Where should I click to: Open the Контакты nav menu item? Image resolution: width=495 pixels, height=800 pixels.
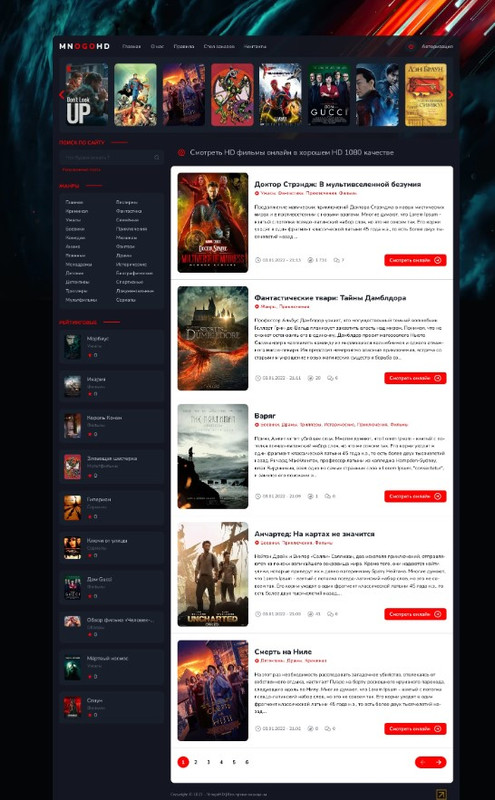(x=255, y=46)
